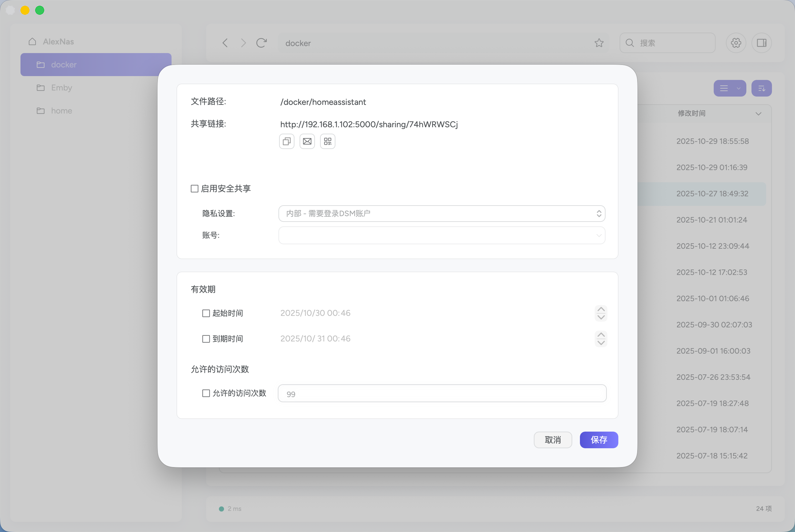Open the 账号 account dropdown
Viewport: 795px width, 532px height.
pyautogui.click(x=441, y=235)
